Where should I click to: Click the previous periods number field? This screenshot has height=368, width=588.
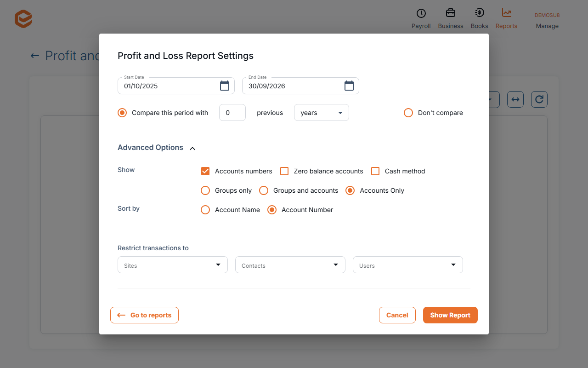coord(232,113)
